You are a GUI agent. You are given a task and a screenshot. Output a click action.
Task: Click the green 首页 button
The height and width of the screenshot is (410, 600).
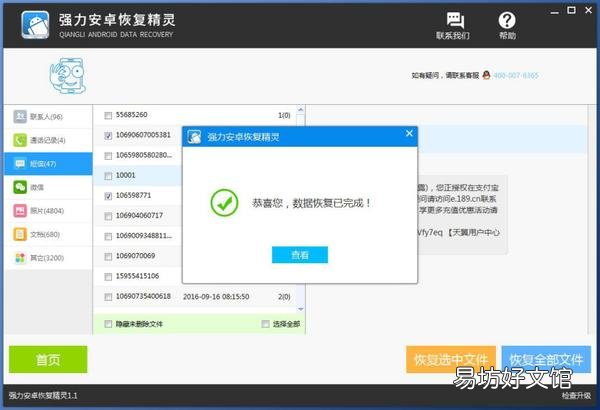[x=48, y=359]
